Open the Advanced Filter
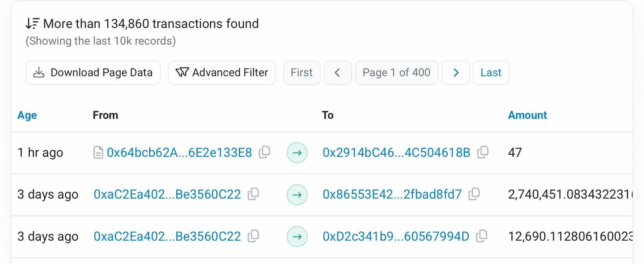The height and width of the screenshot is (264, 644). pyautogui.click(x=222, y=73)
